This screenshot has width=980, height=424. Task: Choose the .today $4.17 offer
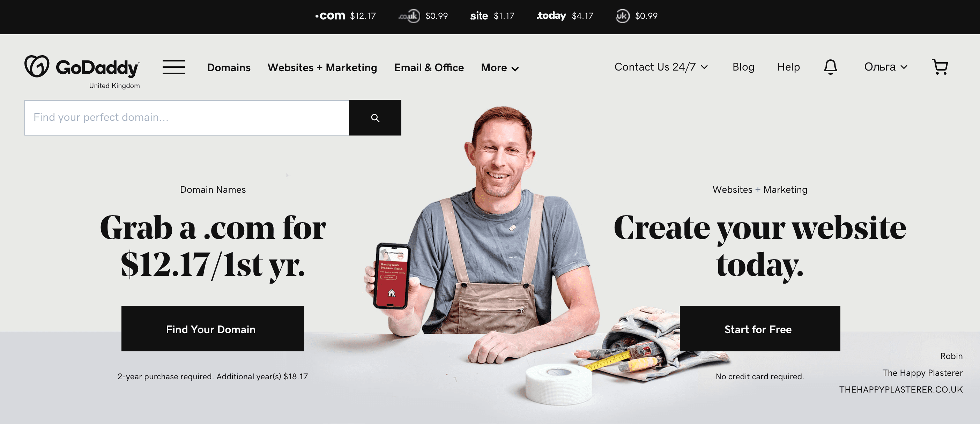click(x=565, y=16)
